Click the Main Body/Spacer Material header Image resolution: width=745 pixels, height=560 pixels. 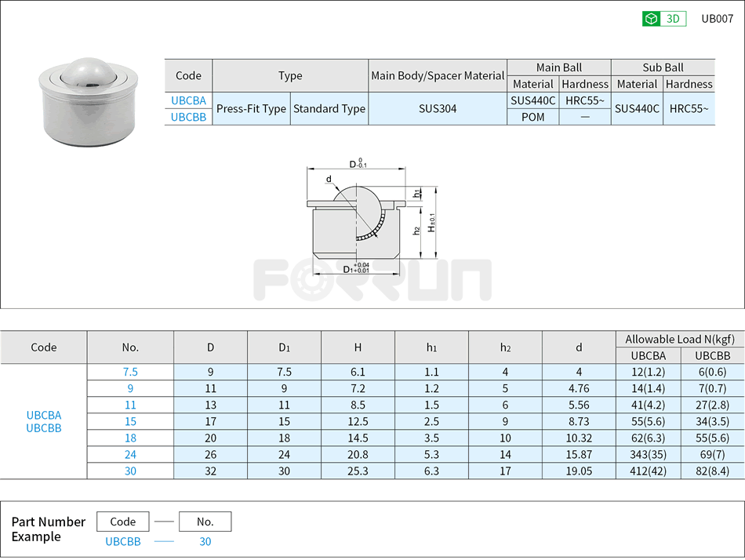(x=437, y=75)
